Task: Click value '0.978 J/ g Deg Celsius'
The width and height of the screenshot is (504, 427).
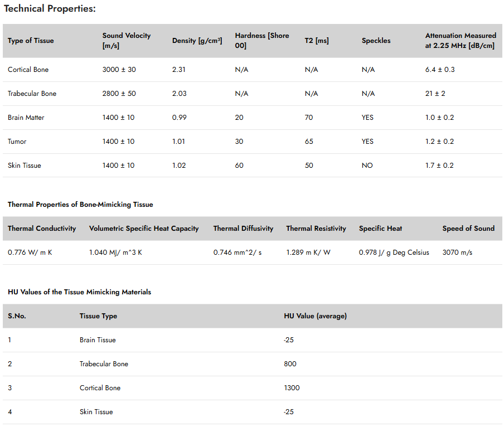Action: point(394,253)
